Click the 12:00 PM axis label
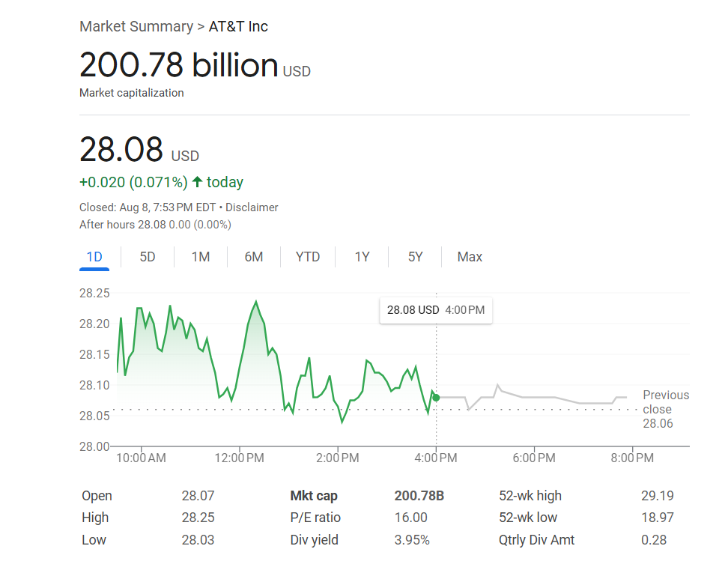The image size is (728, 567). coord(239,458)
